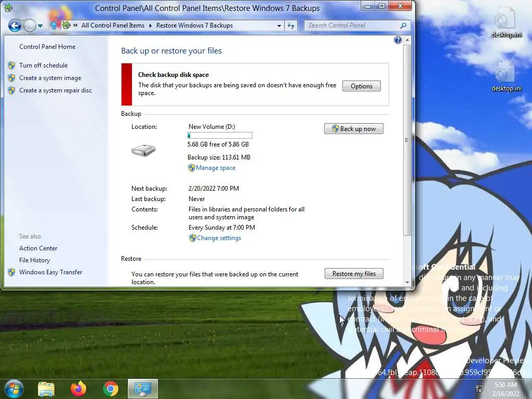Refresh the Control Panel page
The image size is (532, 399).
coord(291,25)
